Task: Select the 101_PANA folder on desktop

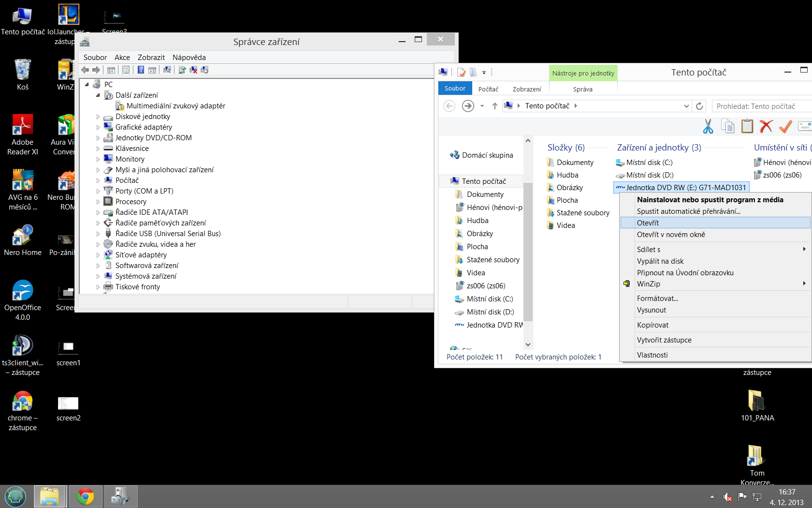Action: click(757, 405)
